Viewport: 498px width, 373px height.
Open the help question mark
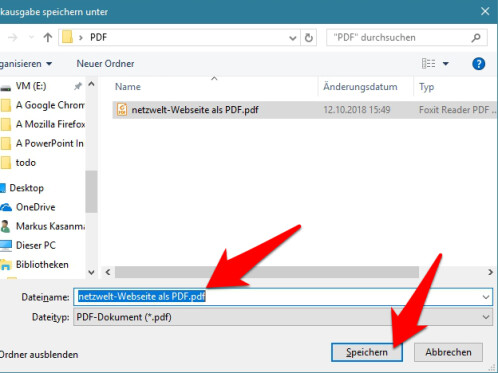[478, 64]
